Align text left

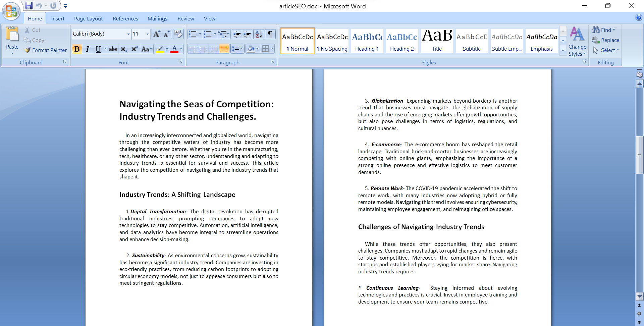click(192, 49)
